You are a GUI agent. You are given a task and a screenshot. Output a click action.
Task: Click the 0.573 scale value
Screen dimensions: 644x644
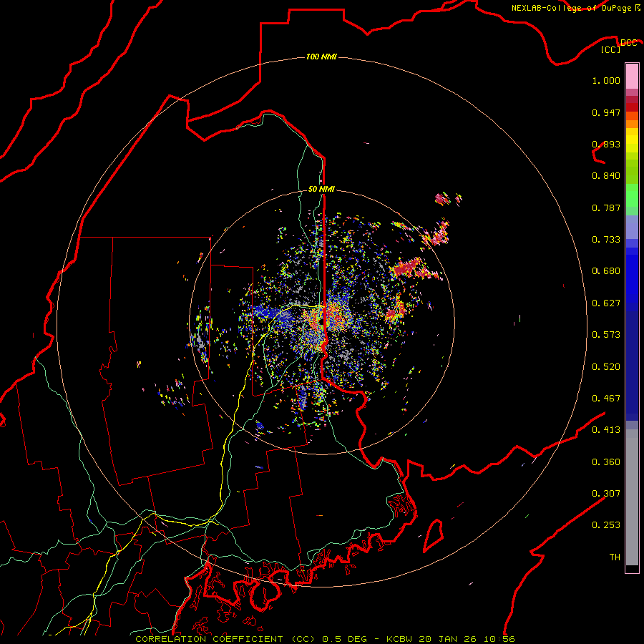pyautogui.click(x=606, y=335)
